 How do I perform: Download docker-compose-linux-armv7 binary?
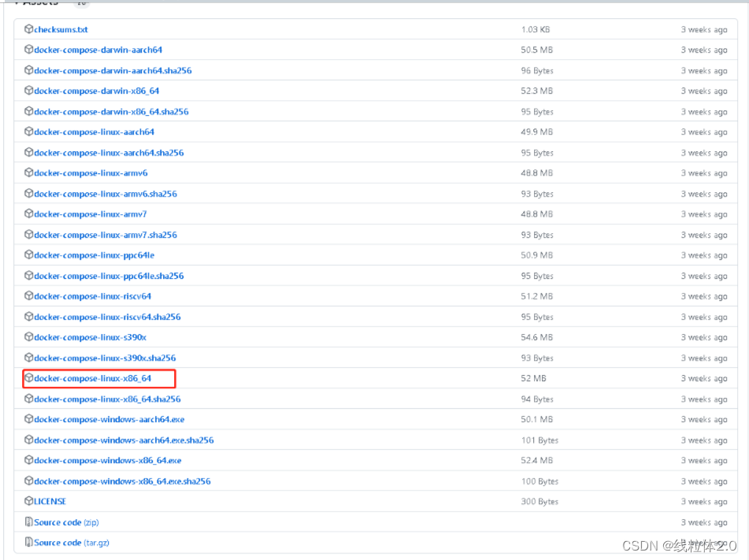tap(91, 214)
